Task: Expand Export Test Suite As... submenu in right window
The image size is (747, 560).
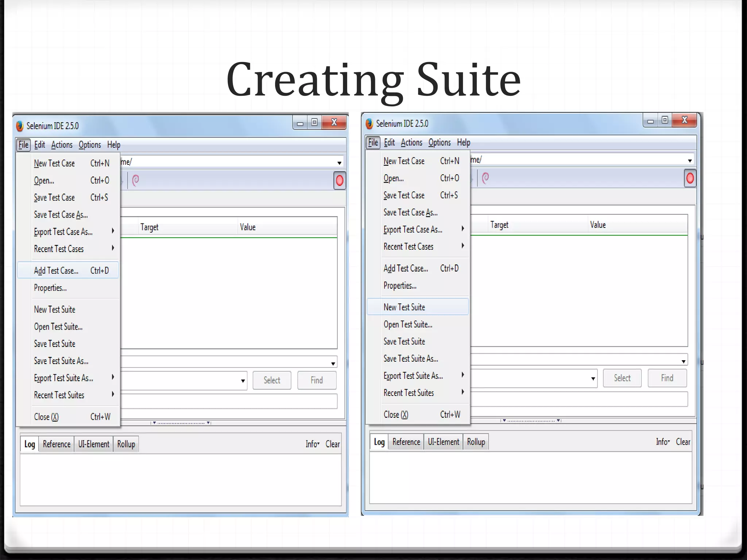Action: (x=418, y=376)
